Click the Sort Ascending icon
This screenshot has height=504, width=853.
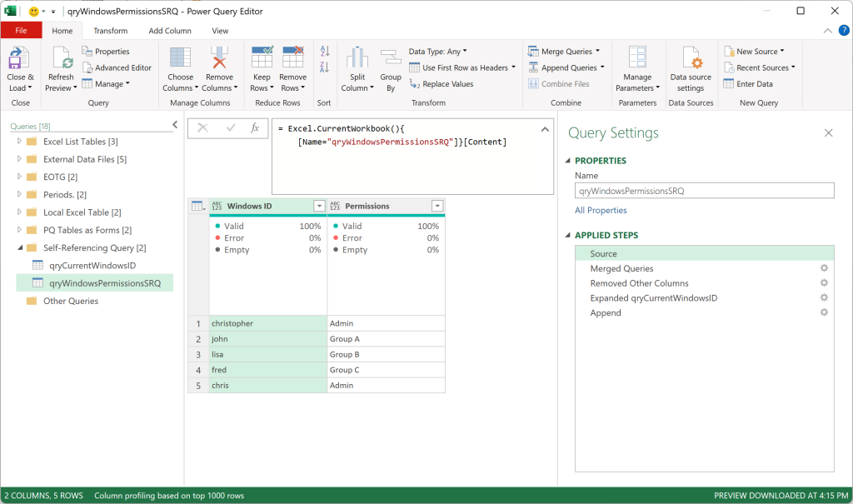pos(325,51)
